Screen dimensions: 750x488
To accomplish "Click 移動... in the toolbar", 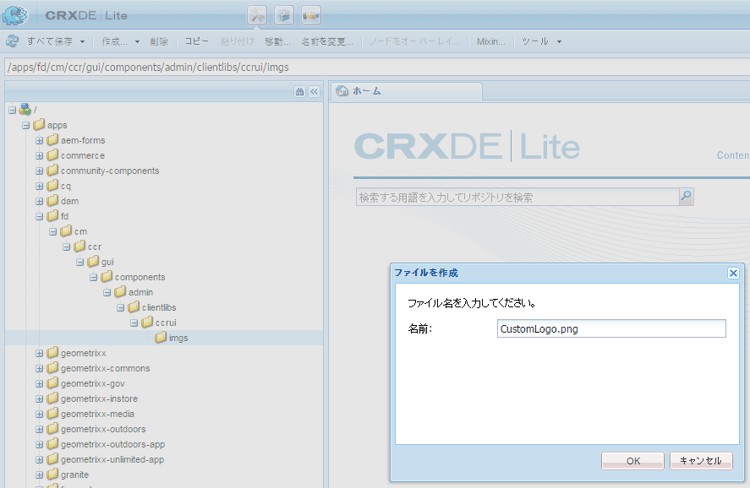I will (x=277, y=42).
